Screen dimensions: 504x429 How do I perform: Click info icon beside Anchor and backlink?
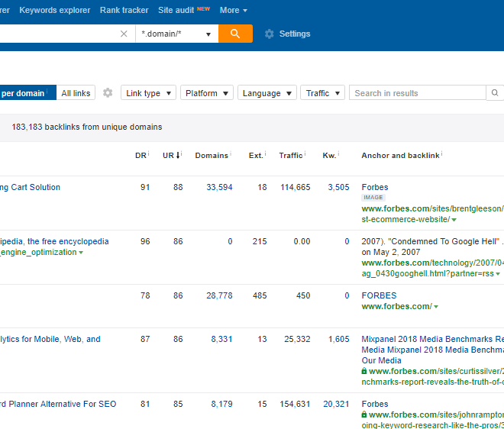pos(441,153)
